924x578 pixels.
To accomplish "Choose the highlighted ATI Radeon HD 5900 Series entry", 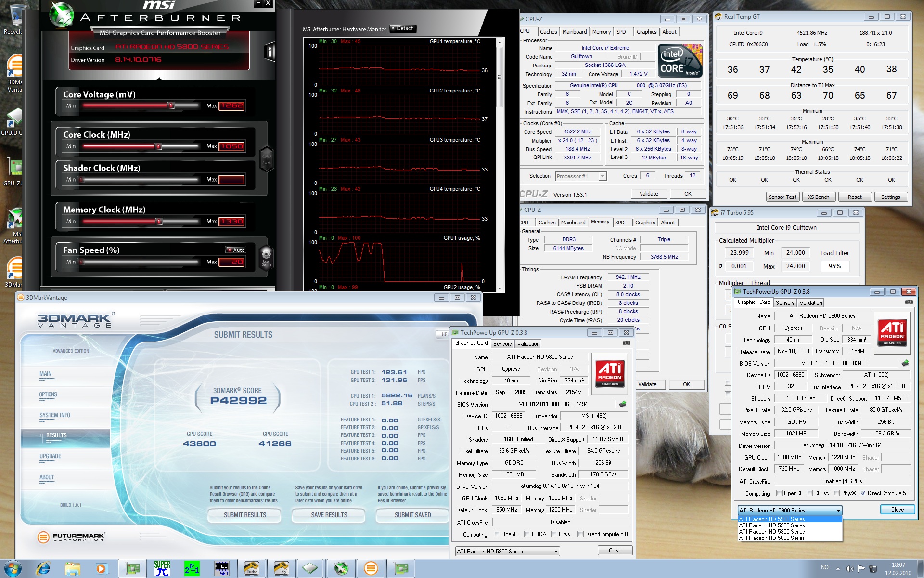I will (790, 519).
